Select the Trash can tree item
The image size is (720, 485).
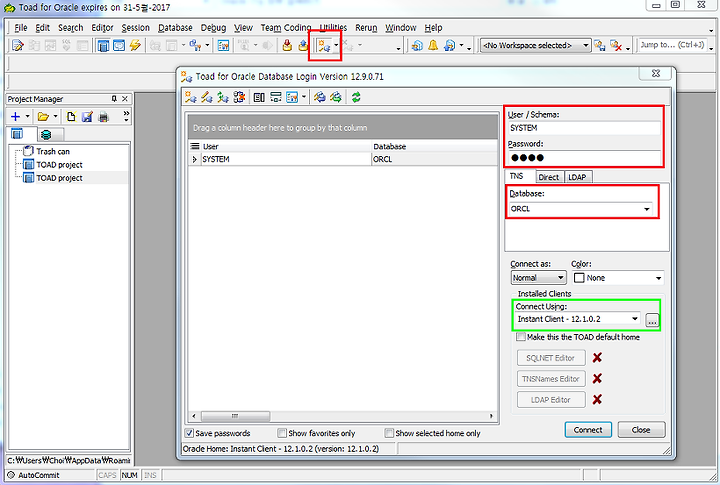[x=53, y=152]
